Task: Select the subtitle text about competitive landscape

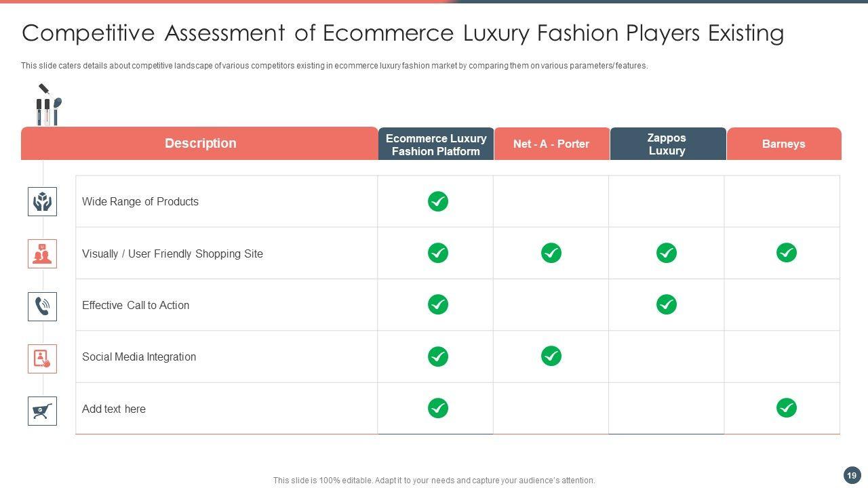Action: (x=334, y=66)
